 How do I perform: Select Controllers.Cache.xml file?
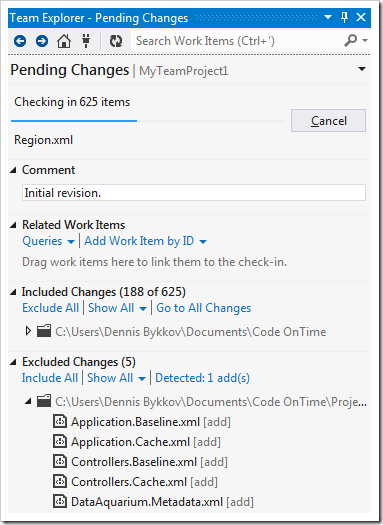144,482
